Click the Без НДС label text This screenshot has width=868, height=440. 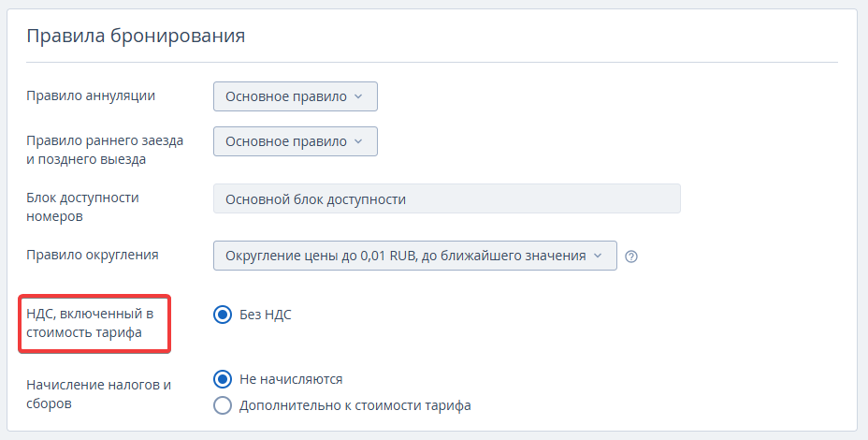(266, 315)
